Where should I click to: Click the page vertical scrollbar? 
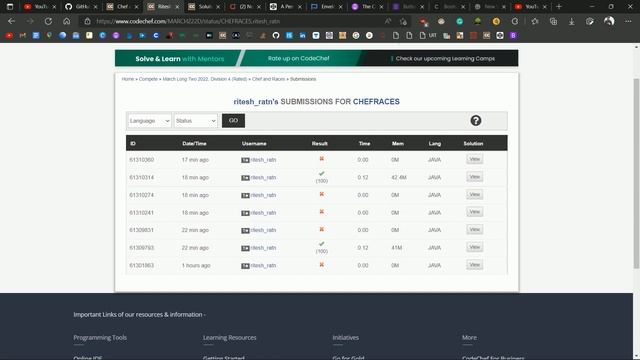tap(636, 173)
